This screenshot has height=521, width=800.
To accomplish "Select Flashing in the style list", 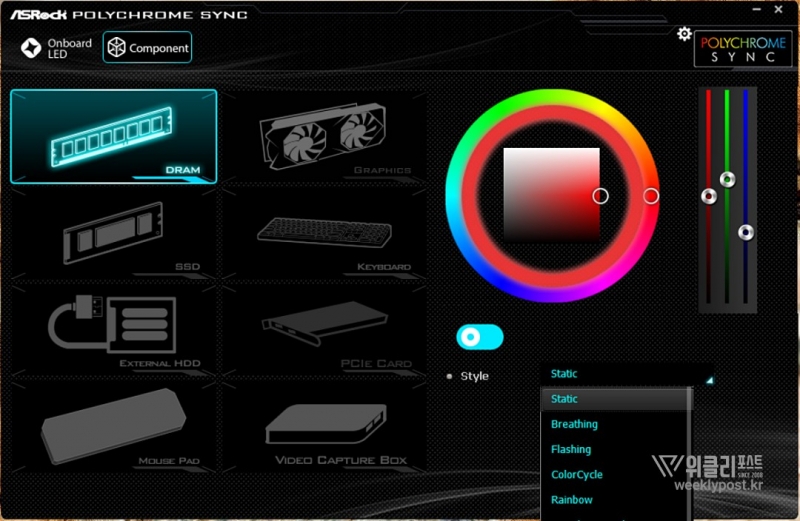I will [571, 449].
